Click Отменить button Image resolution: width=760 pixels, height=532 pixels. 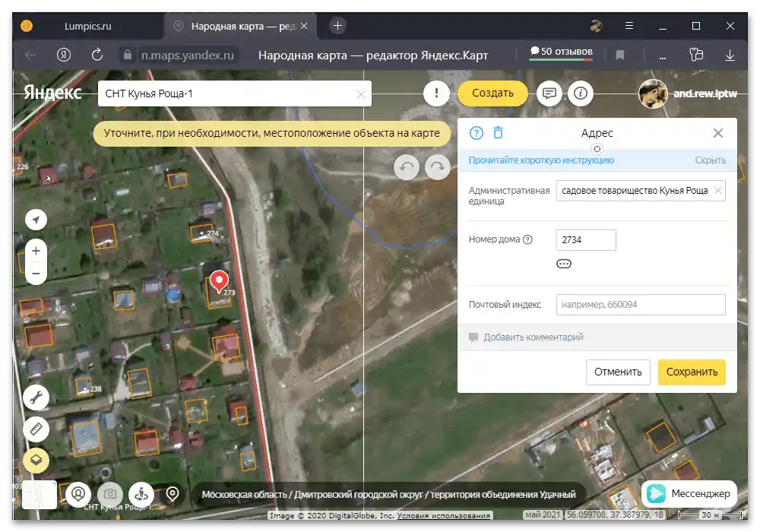click(618, 372)
